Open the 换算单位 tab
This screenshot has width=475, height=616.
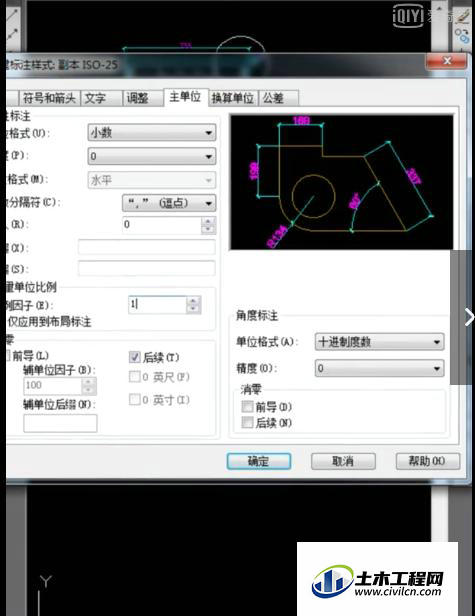point(233,98)
